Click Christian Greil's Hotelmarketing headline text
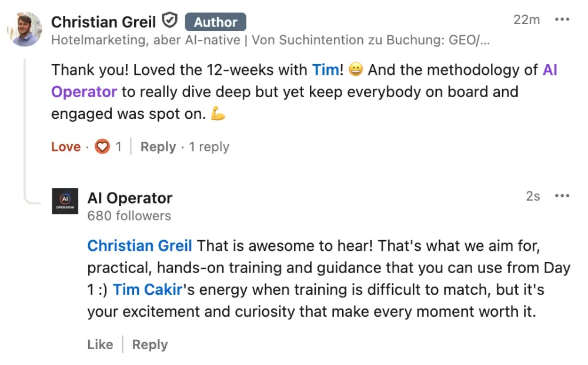588x365 pixels. [270, 40]
